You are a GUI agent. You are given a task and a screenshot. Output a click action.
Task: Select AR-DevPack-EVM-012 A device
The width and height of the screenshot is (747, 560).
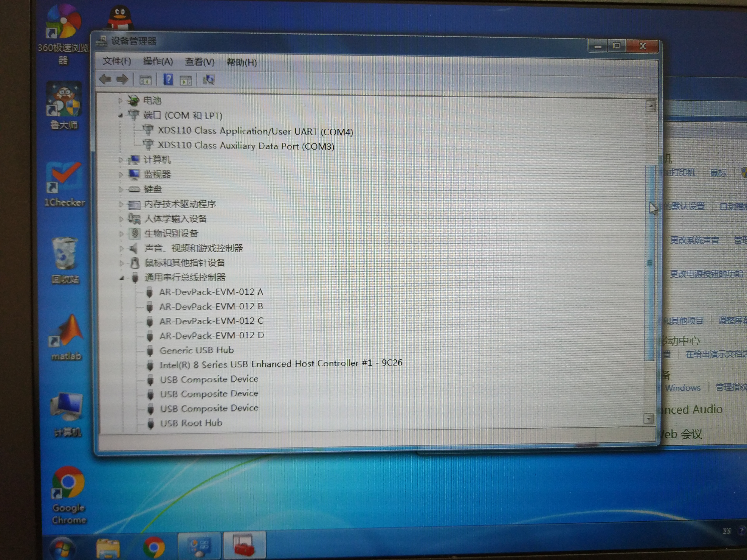click(x=211, y=292)
